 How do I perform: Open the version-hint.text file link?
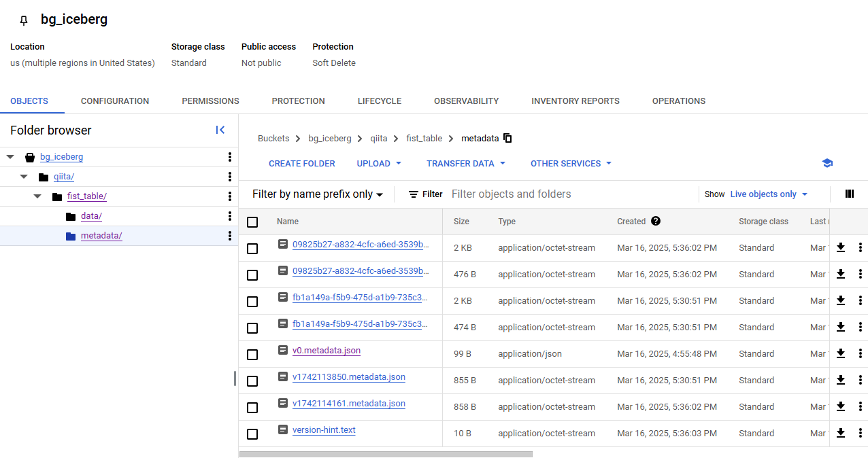point(324,430)
